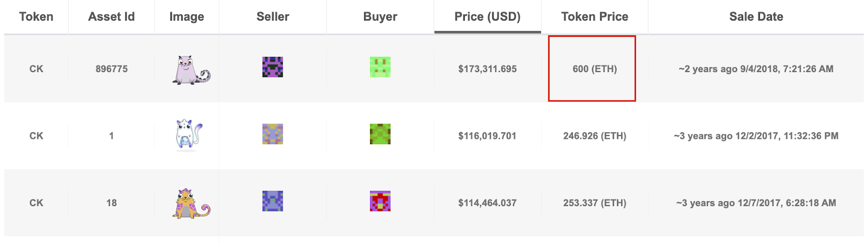Click the 253.337 (ETH) token price

[x=595, y=203]
